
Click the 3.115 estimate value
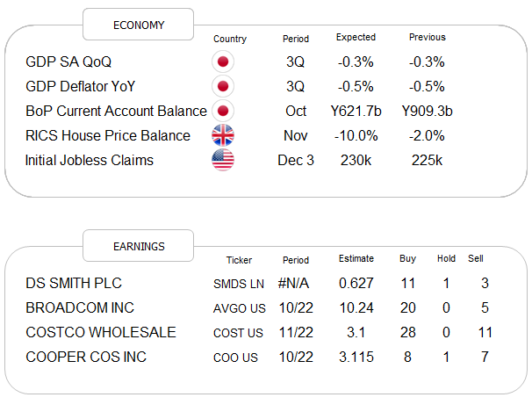(356, 358)
